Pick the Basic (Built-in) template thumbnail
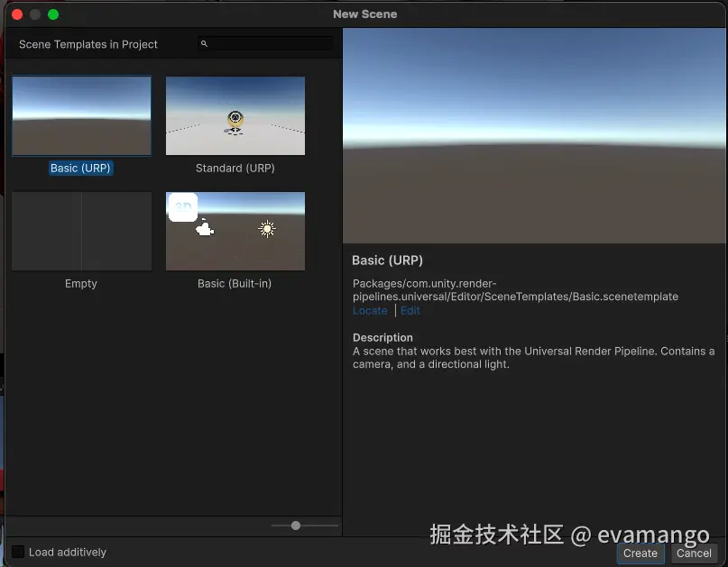728x567 pixels. coord(235,231)
